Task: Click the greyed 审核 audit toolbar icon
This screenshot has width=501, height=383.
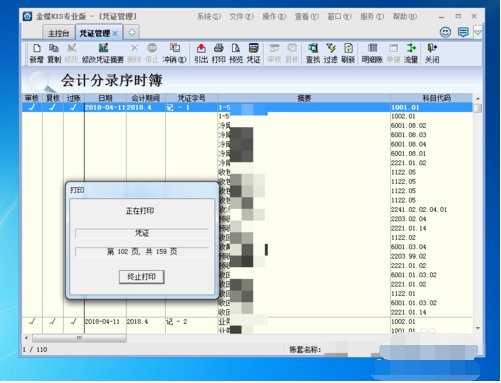Action: coord(274,53)
